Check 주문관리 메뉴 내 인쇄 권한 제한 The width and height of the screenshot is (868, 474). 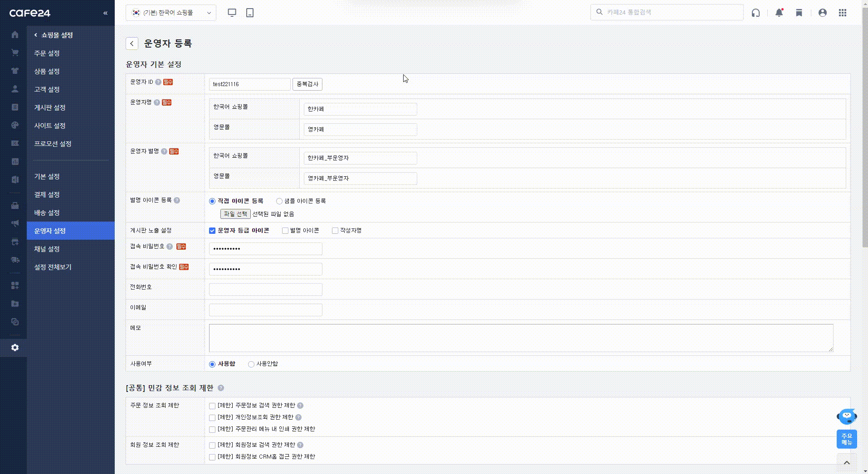(212, 430)
